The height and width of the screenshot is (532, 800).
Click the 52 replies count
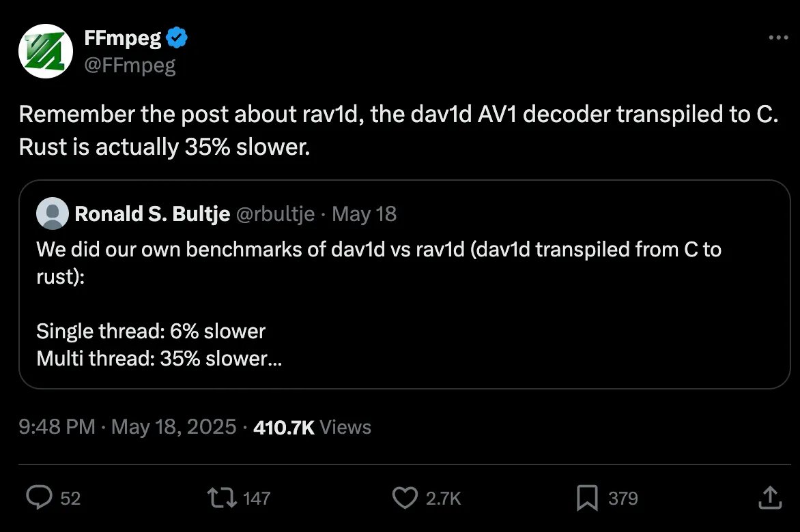click(x=70, y=499)
